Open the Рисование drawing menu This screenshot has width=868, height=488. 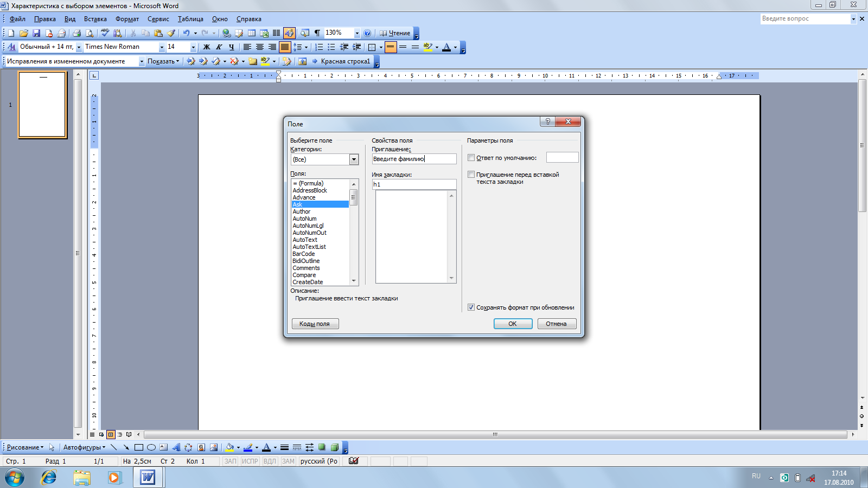[25, 447]
